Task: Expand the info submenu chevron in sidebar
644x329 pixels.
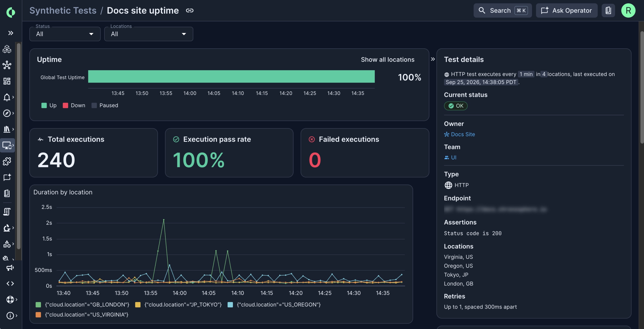Action: pyautogui.click(x=17, y=315)
